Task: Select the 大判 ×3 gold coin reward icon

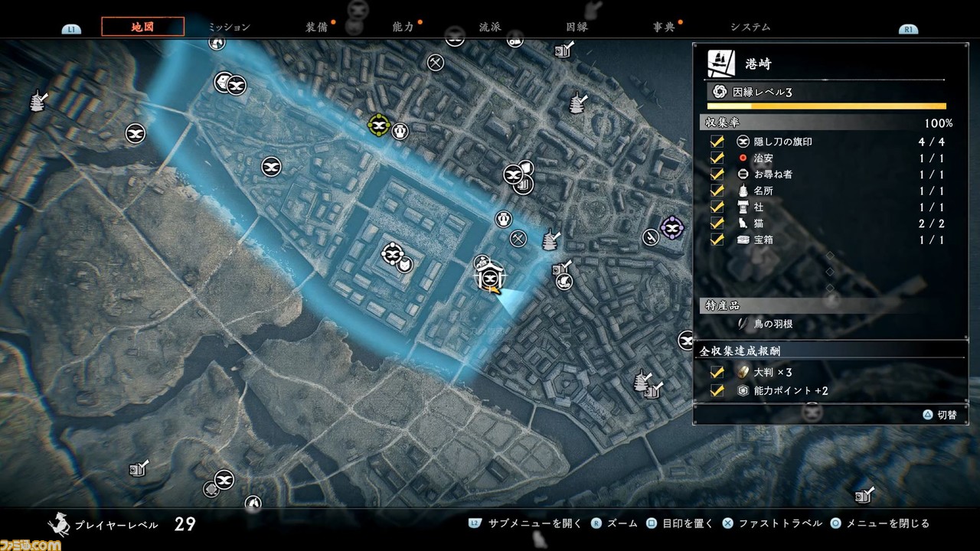Action: [743, 372]
